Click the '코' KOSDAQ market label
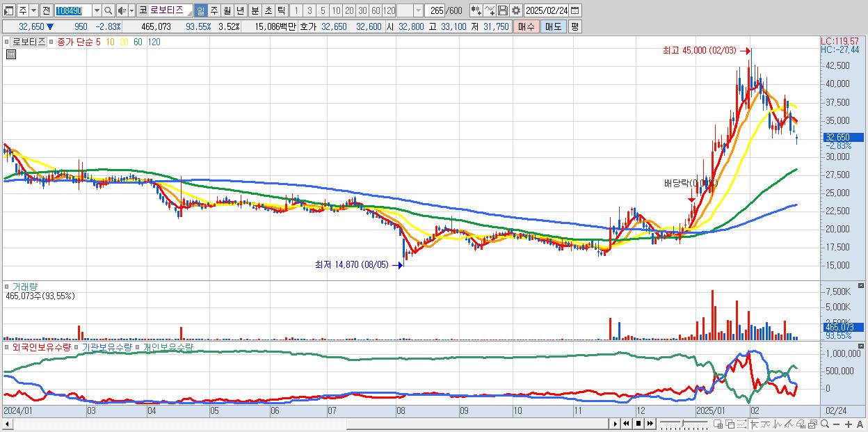Viewport: 868px width, 432px height. click(x=143, y=10)
